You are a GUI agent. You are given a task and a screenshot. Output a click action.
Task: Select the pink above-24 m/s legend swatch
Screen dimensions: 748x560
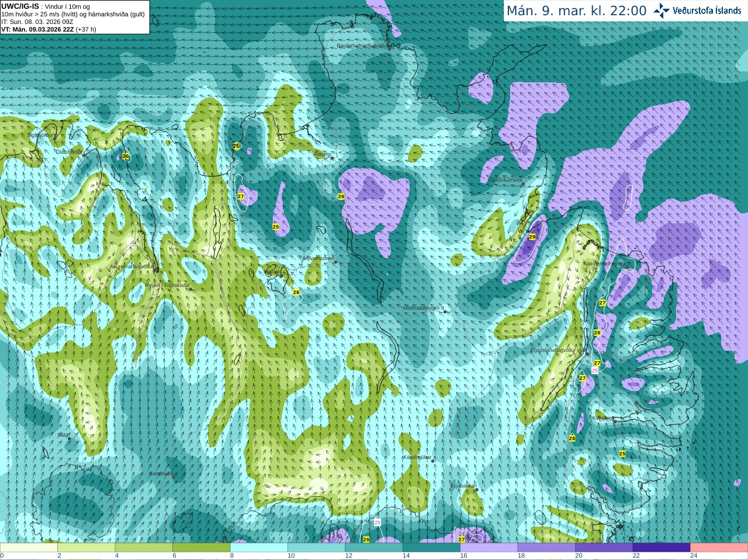(719, 548)
